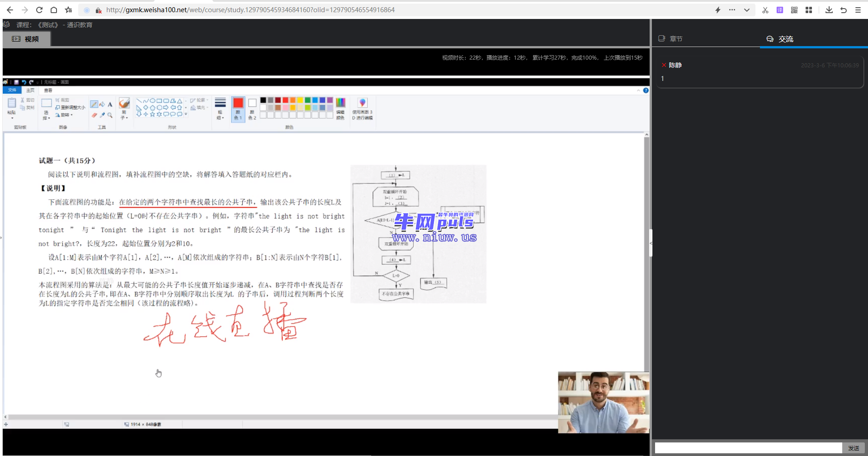Screen dimensions: 868x456
Task: Click the Redo arrow in Paint title bar
Action: (x=31, y=82)
